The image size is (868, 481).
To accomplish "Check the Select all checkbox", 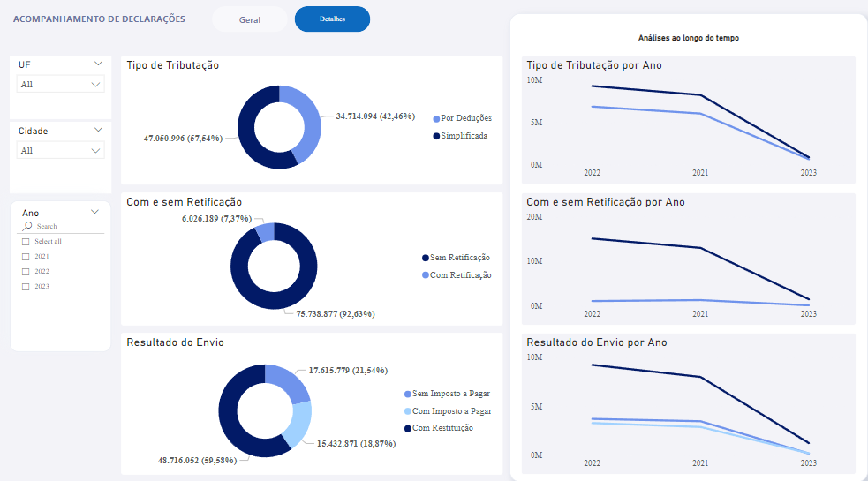I will point(26,241).
